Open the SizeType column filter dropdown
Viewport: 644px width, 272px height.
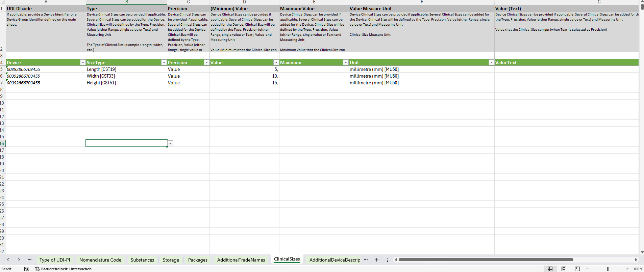click(x=164, y=62)
